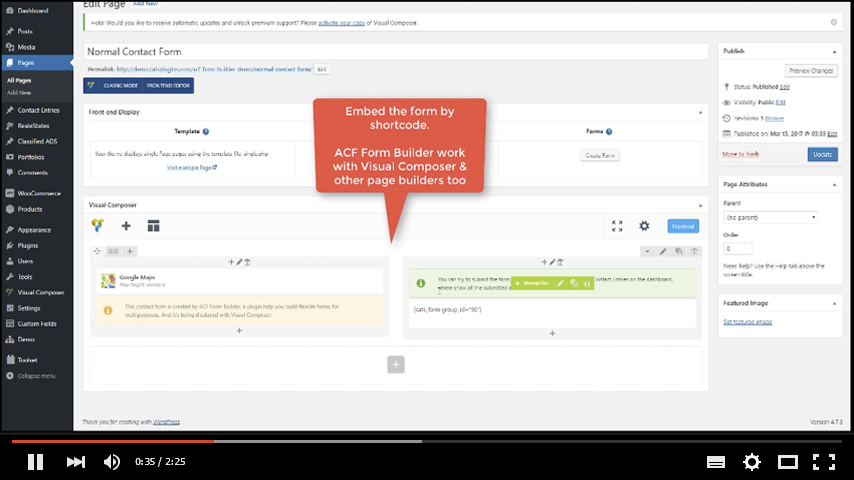This screenshot has height=480, width=854.
Task: Click the Create Form button
Action: [600, 156]
